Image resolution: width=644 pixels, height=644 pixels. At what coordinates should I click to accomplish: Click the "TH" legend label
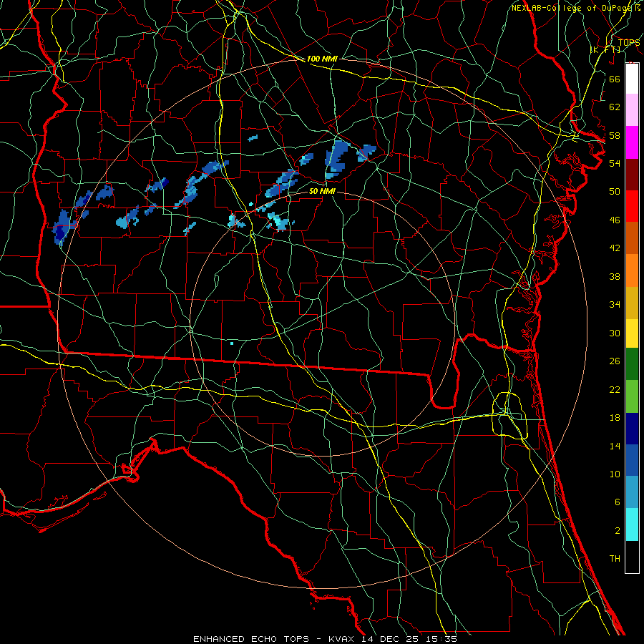pos(615,559)
